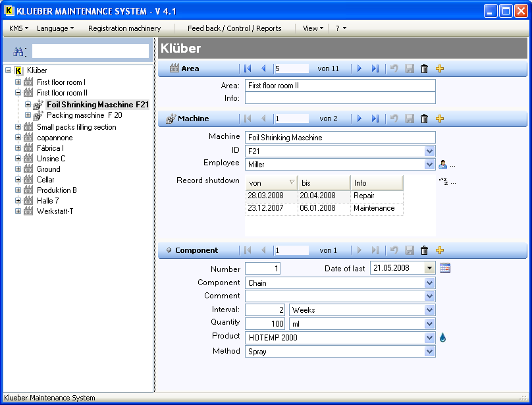This screenshot has width=532, height=405.
Task: Open the Product dropdown
Action: tap(429, 338)
